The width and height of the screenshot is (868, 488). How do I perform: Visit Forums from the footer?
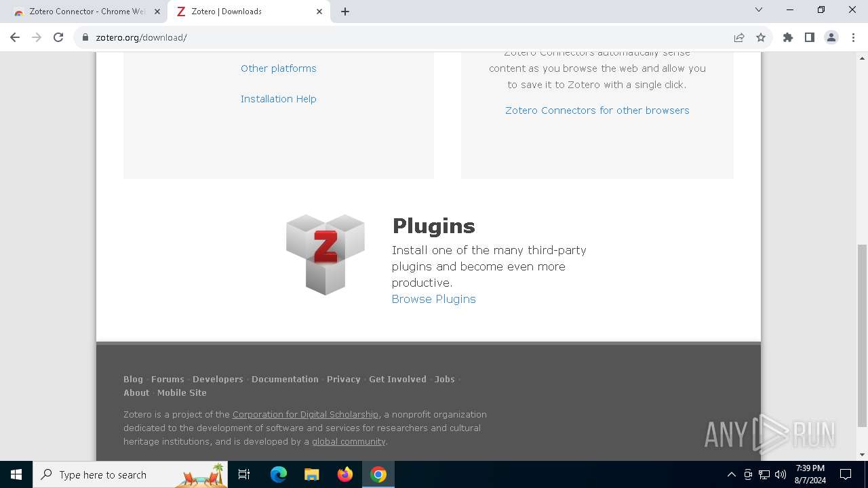point(167,379)
